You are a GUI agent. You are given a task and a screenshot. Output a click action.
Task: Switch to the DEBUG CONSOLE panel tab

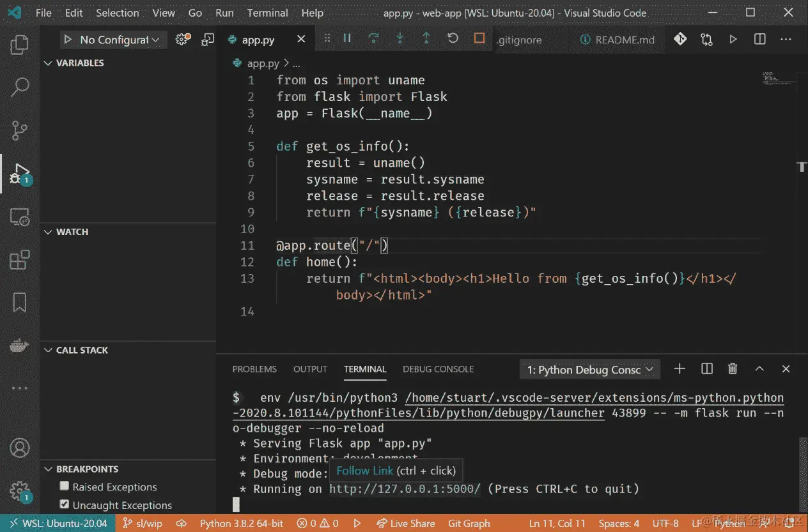[x=439, y=369]
